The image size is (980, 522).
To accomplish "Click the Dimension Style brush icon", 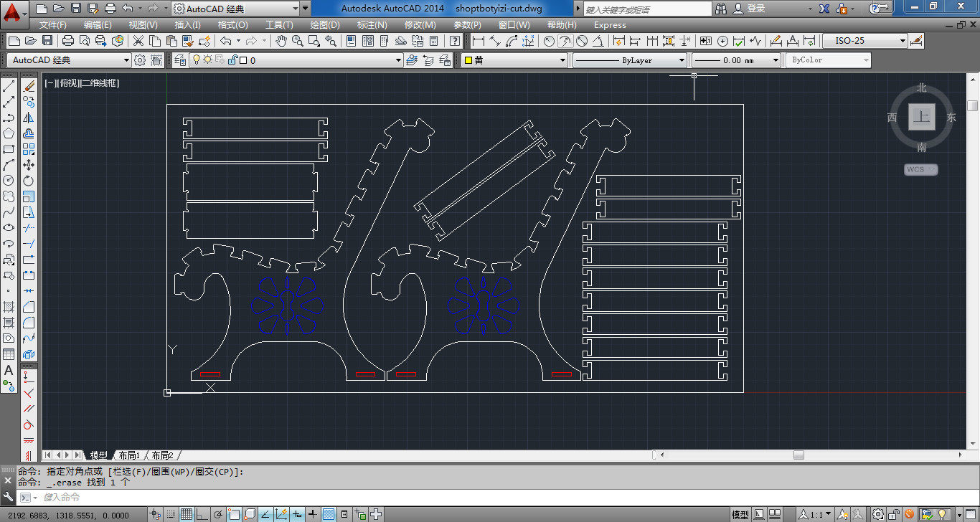I will [x=916, y=41].
